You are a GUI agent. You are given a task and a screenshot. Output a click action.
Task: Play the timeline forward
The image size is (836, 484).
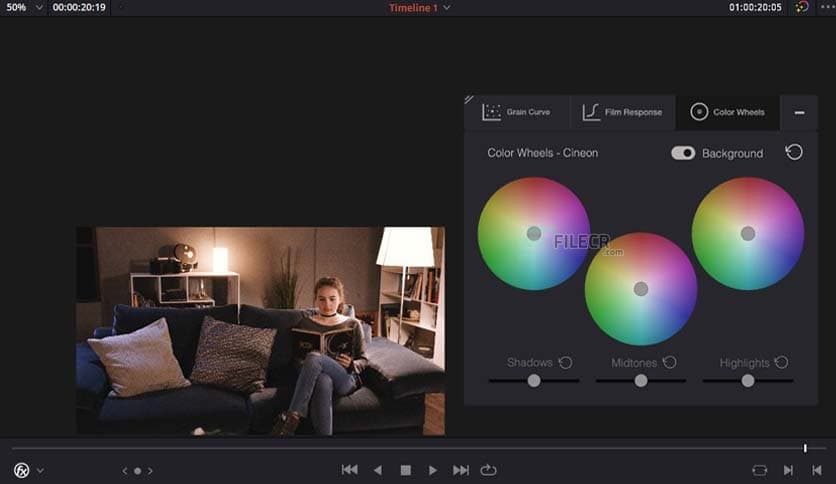pyautogui.click(x=432, y=470)
